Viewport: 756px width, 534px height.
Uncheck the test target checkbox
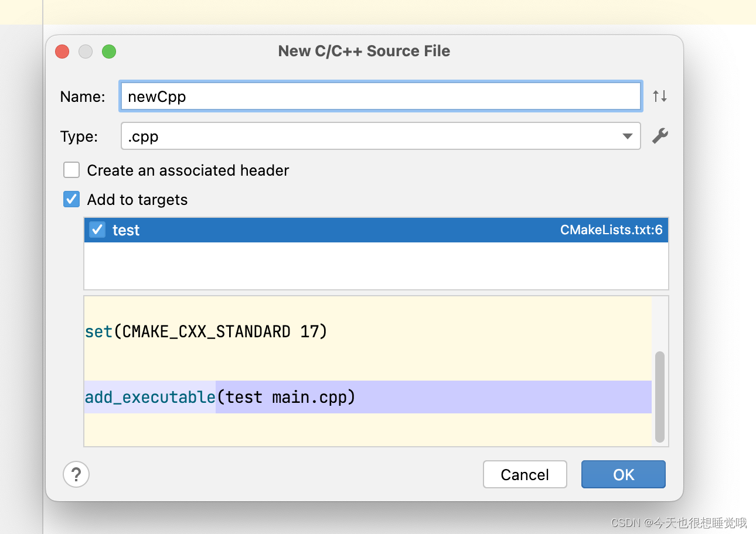97,230
